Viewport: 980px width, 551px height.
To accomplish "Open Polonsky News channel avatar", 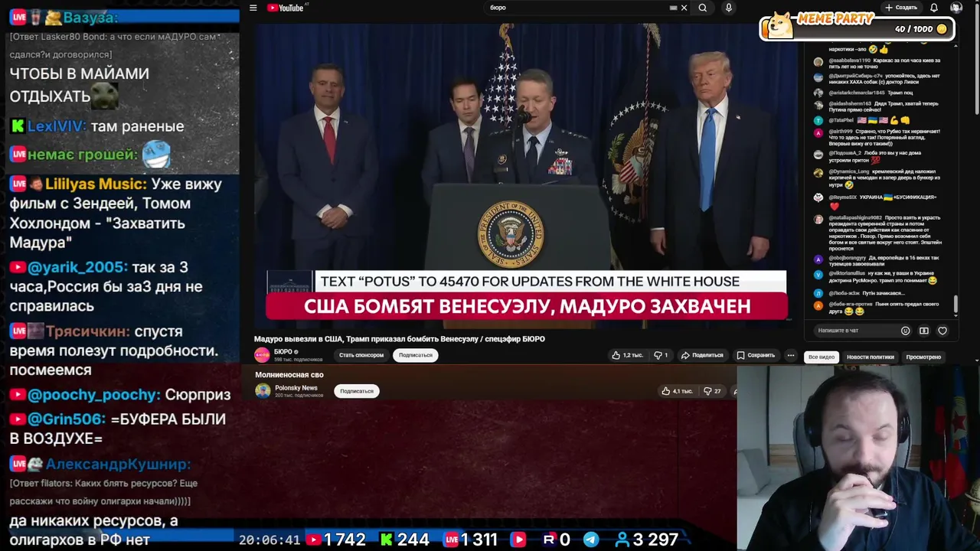I will pyautogui.click(x=263, y=391).
